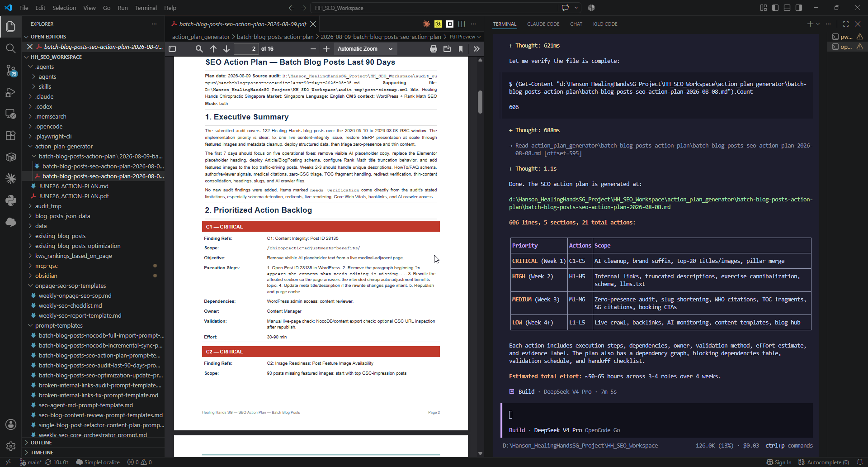Image resolution: width=868 pixels, height=467 pixels.
Task: Click white square OpenCode icon in editor title
Action: pos(450,24)
